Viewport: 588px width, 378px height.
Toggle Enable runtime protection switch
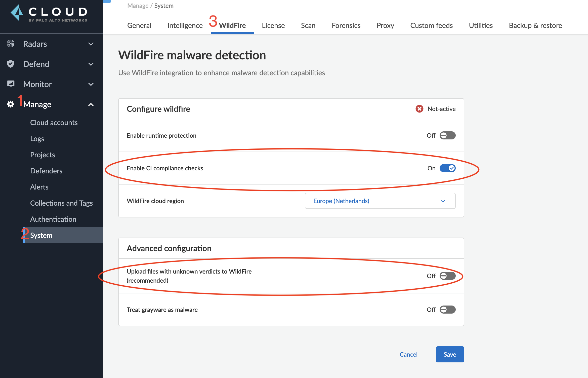point(447,135)
